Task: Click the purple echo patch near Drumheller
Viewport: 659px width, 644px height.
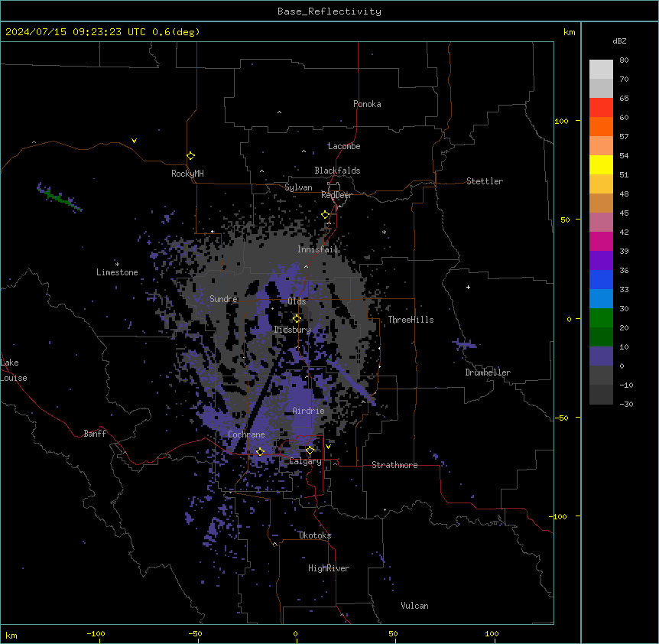Action: point(466,345)
